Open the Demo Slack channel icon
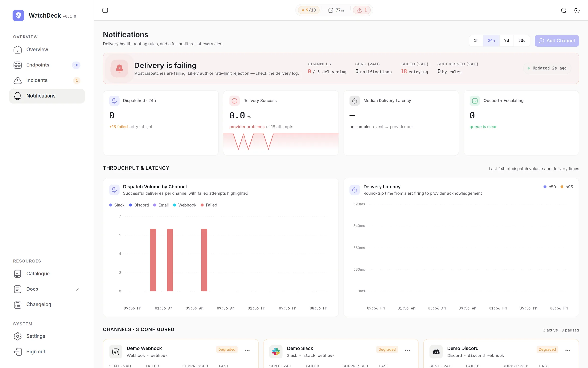The width and height of the screenshot is (588, 368). coord(276,352)
